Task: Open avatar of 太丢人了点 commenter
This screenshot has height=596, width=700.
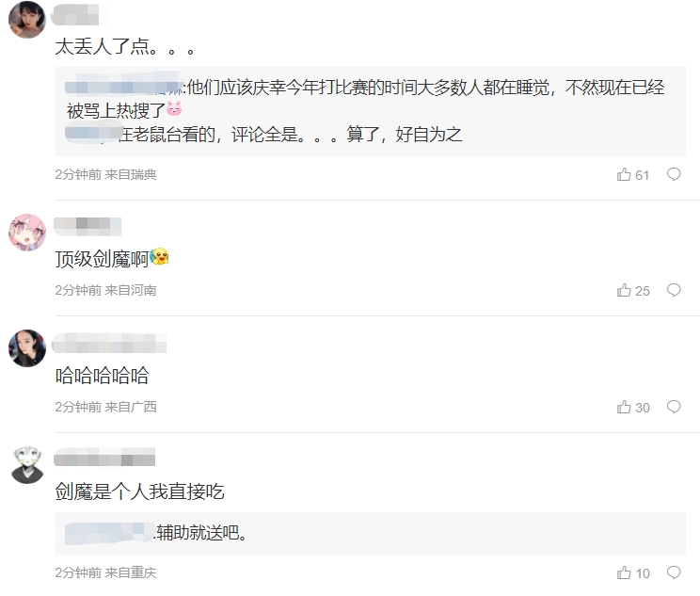Action: click(27, 20)
